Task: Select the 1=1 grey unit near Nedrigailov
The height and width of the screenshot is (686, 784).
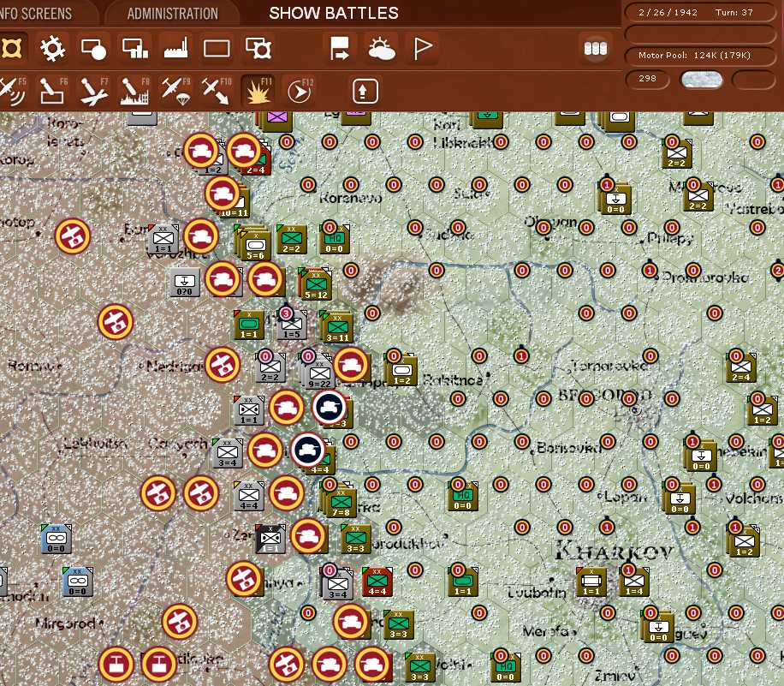Action: click(248, 410)
